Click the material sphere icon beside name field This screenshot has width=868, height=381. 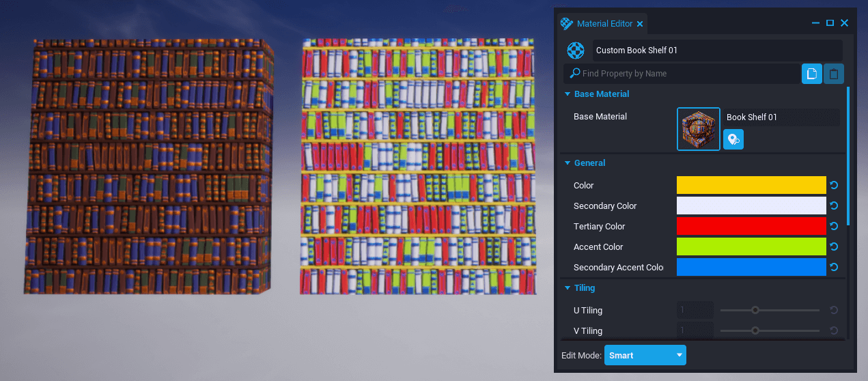coord(576,51)
